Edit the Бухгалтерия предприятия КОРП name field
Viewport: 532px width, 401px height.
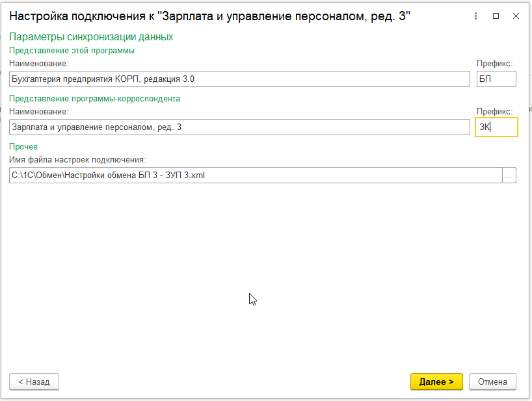tap(239, 79)
